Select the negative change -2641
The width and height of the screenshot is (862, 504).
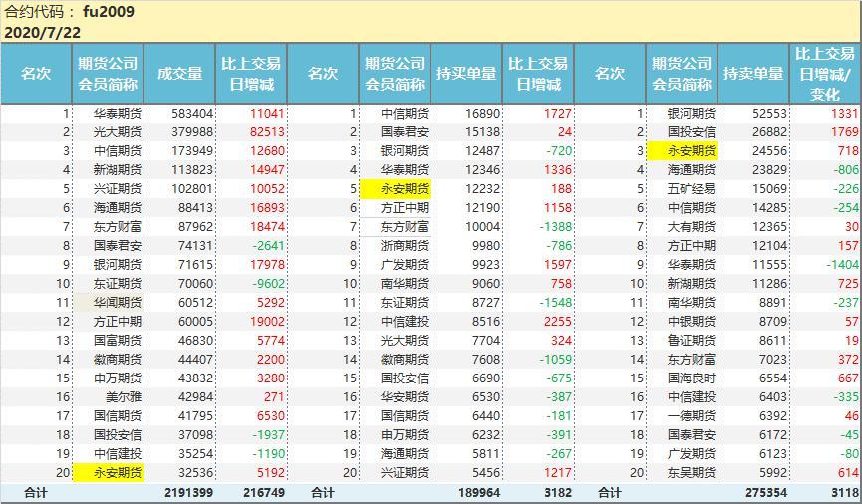point(269,246)
